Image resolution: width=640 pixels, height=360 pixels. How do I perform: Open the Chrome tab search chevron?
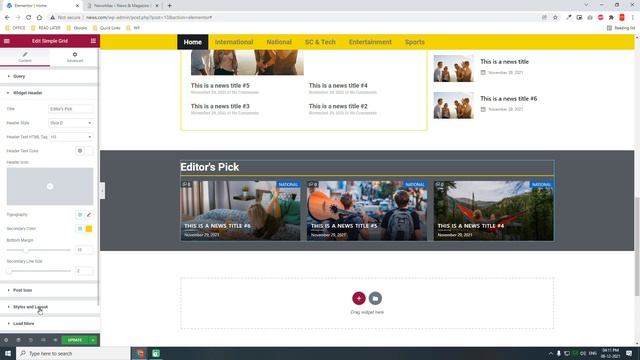click(x=586, y=5)
